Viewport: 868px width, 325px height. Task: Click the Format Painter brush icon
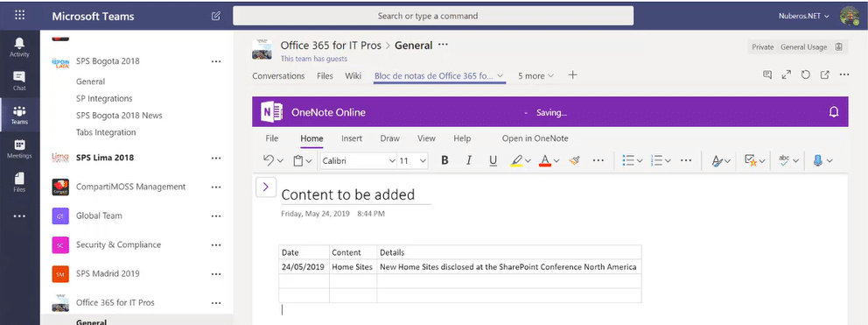(x=575, y=161)
